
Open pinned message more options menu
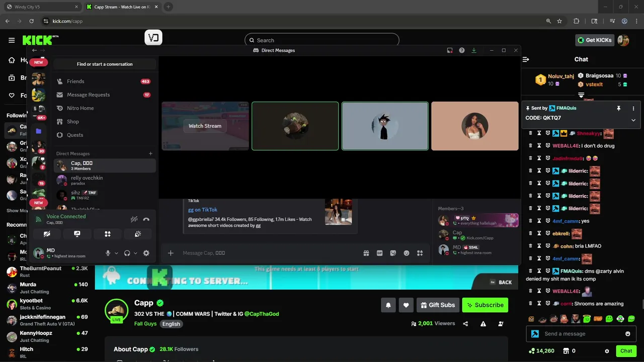[x=633, y=108]
